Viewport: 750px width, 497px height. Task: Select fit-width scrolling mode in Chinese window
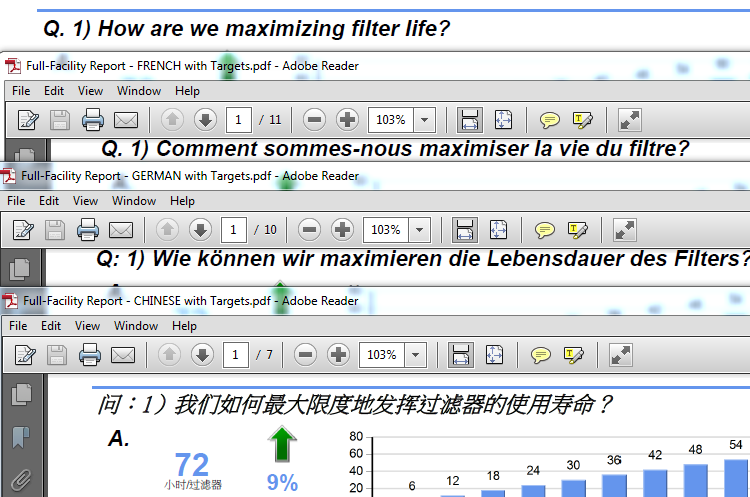coord(460,354)
